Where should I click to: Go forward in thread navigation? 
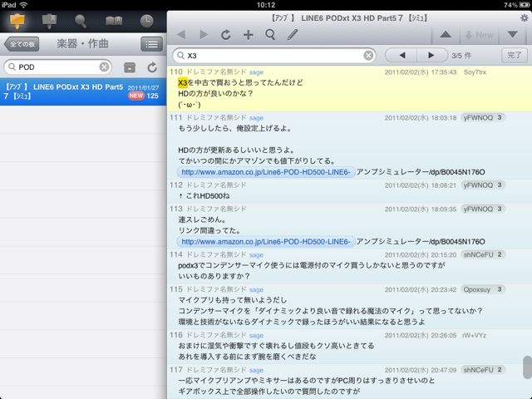click(x=204, y=35)
